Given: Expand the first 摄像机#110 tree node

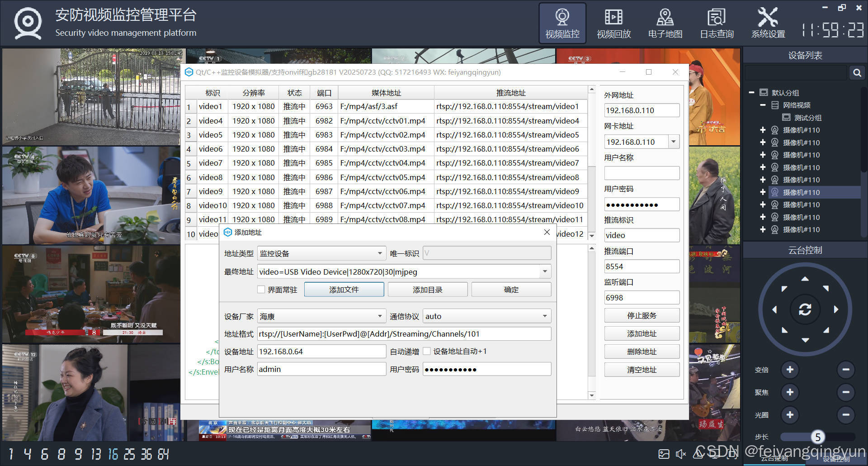Looking at the screenshot, I should (763, 130).
